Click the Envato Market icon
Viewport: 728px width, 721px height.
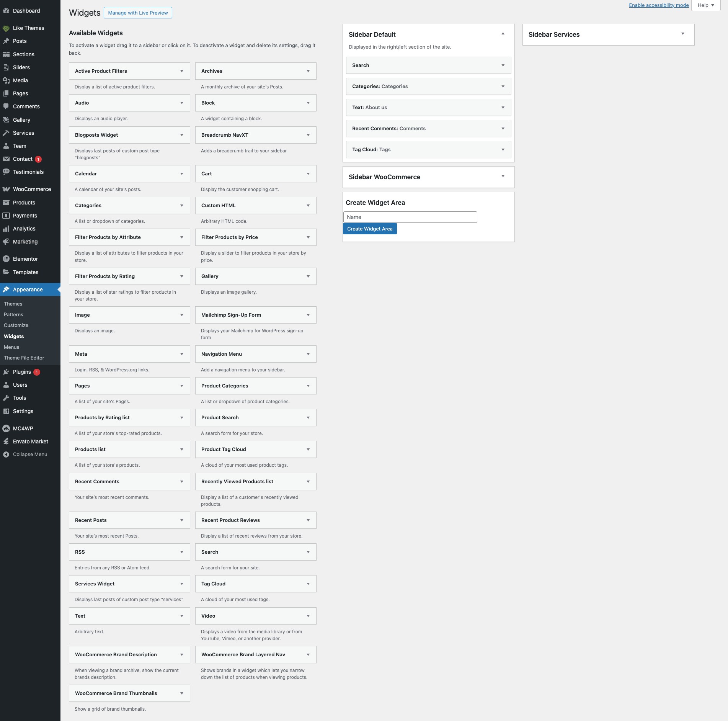pos(6,441)
